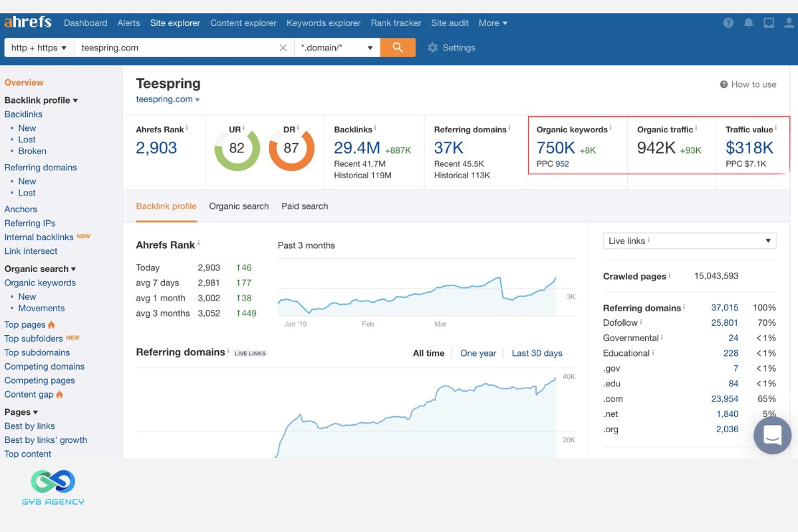Screen dimensions: 798x532
Task: Click the 25,801 Dofollow count
Action: coord(725,323)
